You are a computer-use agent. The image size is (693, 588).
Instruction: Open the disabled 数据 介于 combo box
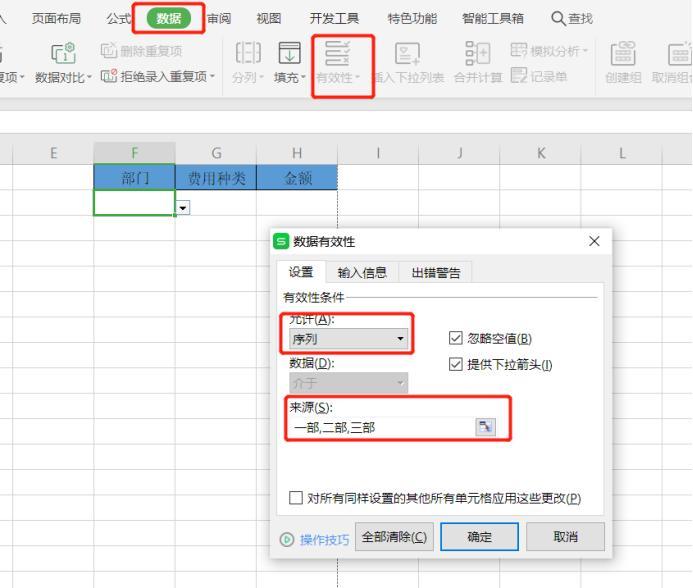tap(348, 383)
